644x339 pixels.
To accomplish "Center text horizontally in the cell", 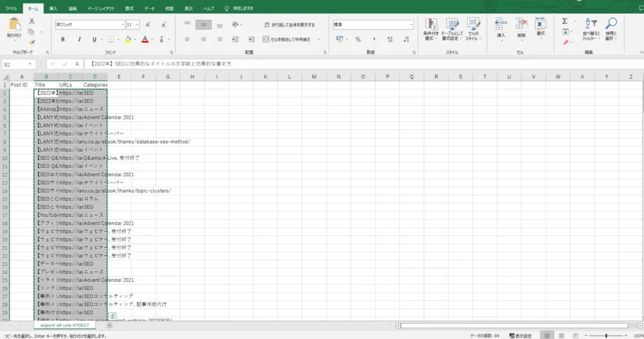I will coord(203,40).
